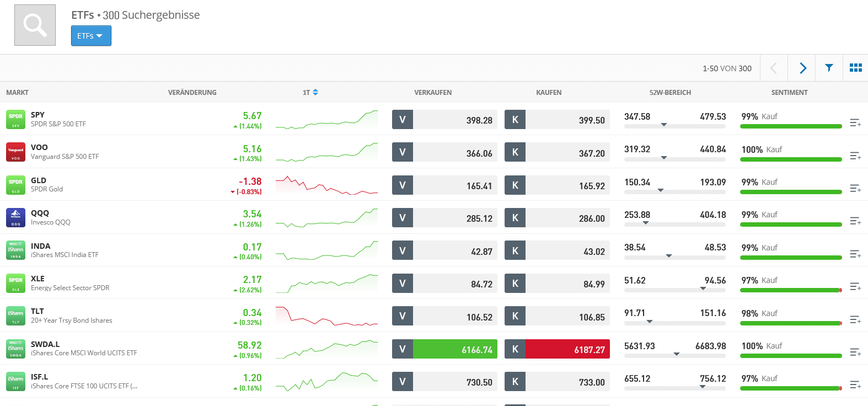Open the 20+ Year Trsy Bond Ishares name
Image resolution: width=868 pixels, height=406 pixels.
72,320
